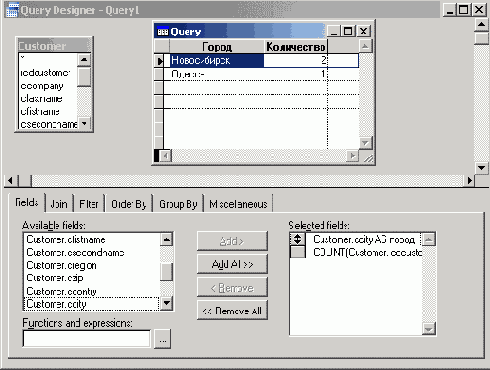Screen dimensions: 490x370
Task: Switch to the Join tab
Action: tap(59, 204)
